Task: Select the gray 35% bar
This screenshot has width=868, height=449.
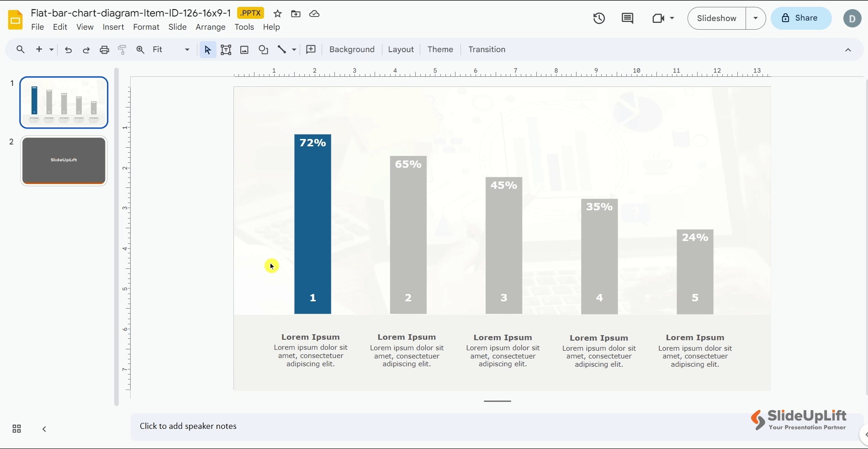Action: pos(599,257)
